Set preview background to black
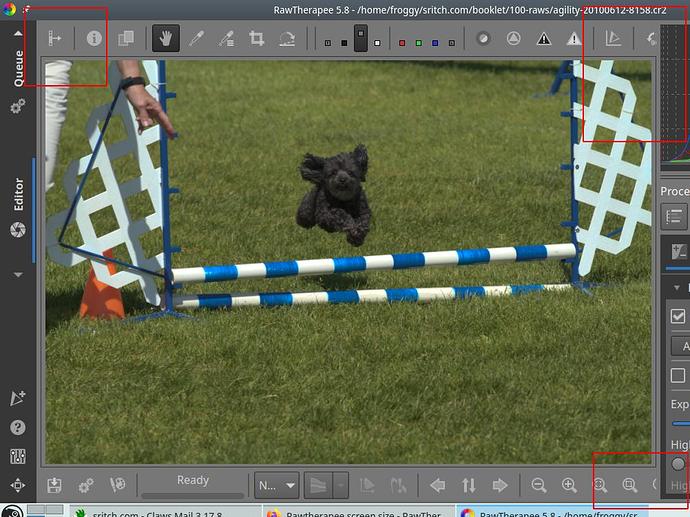This screenshot has height=517, width=690. point(344,43)
